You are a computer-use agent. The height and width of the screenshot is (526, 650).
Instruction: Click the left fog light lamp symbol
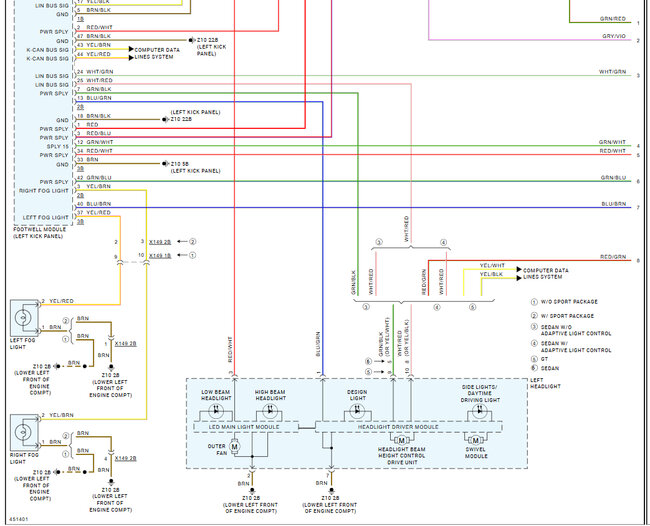point(22,318)
